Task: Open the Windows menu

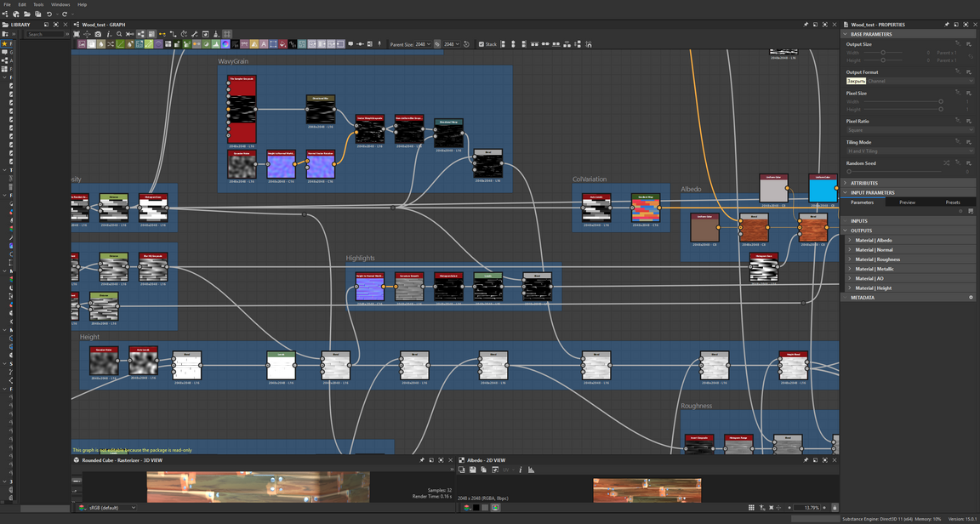Action: (x=60, y=4)
